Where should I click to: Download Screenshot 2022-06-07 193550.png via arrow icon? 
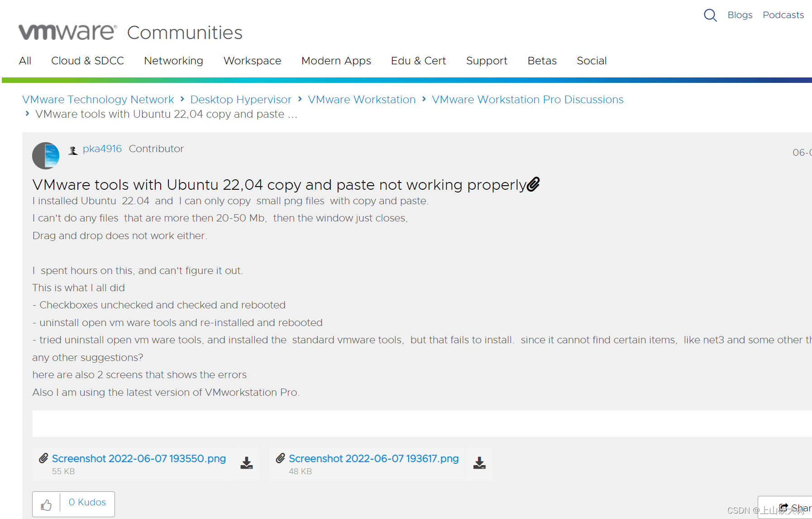247,463
